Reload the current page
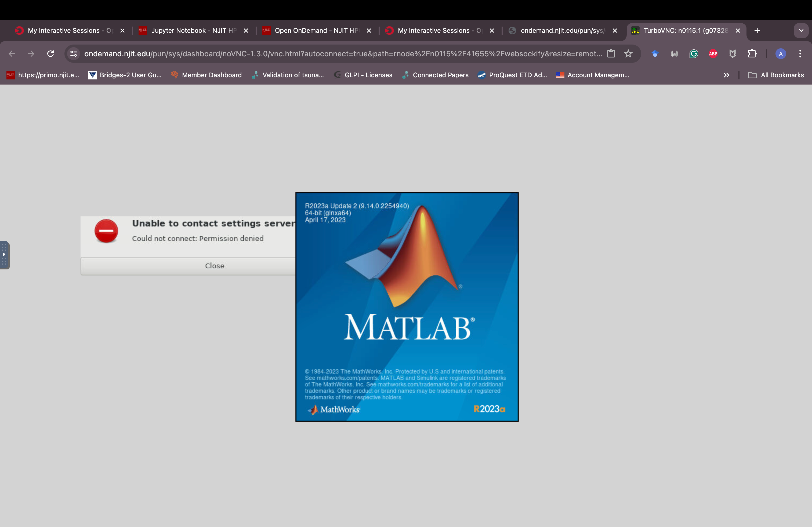Viewport: 812px width, 527px height. tap(50, 53)
